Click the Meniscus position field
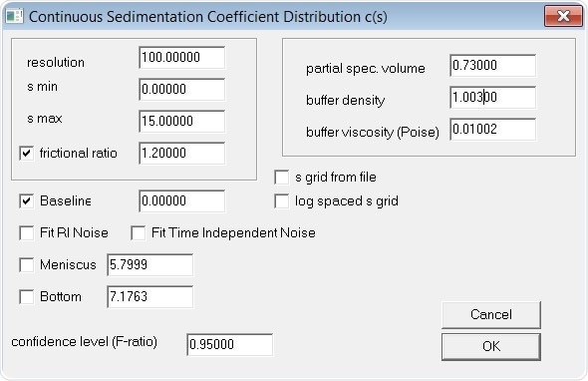588x381 pixels. 150,264
